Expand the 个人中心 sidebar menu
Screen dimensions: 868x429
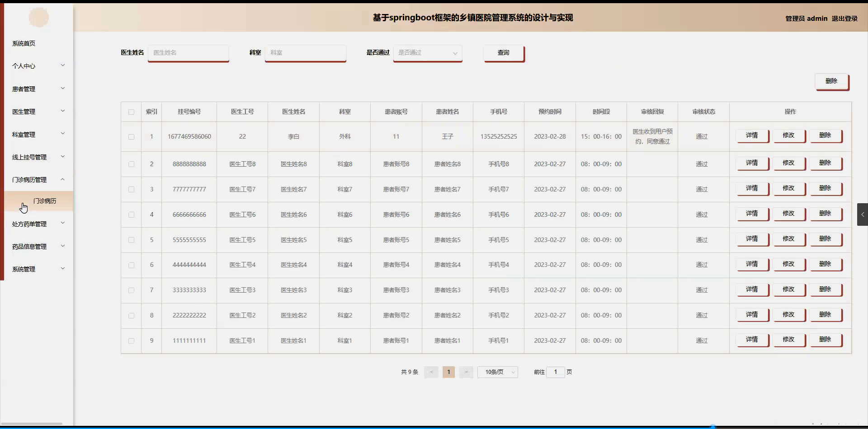pos(38,66)
